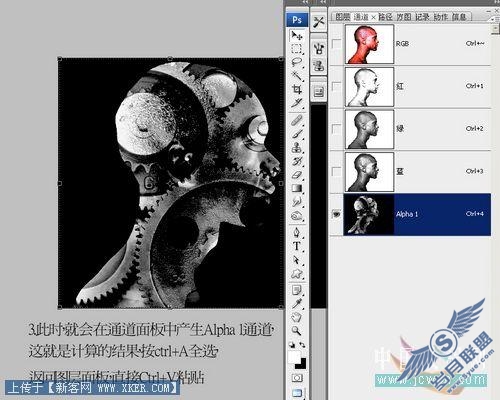The width and height of the screenshot is (500, 400).
Task: Select the Pen tool
Action: click(x=296, y=232)
